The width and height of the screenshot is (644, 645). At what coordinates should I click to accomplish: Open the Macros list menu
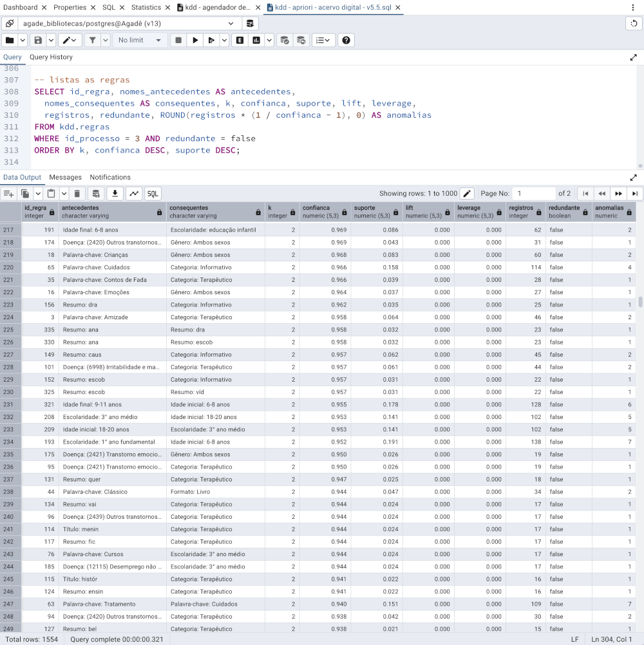[323, 40]
